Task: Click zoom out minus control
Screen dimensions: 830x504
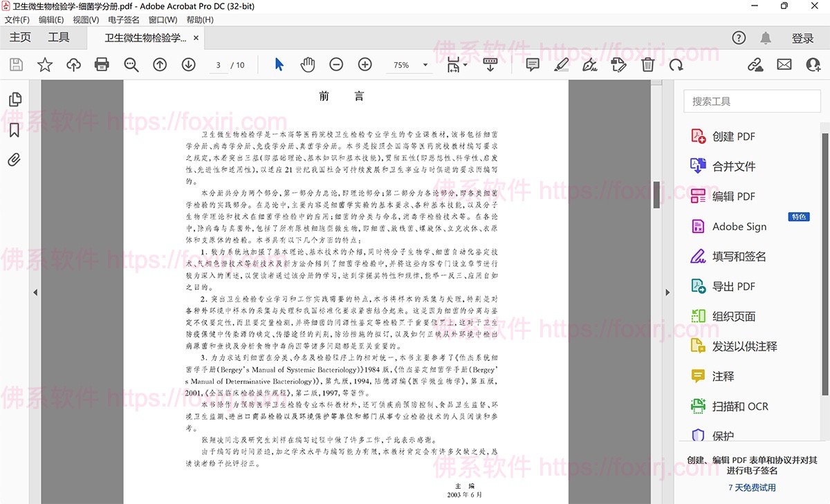Action: coord(336,64)
